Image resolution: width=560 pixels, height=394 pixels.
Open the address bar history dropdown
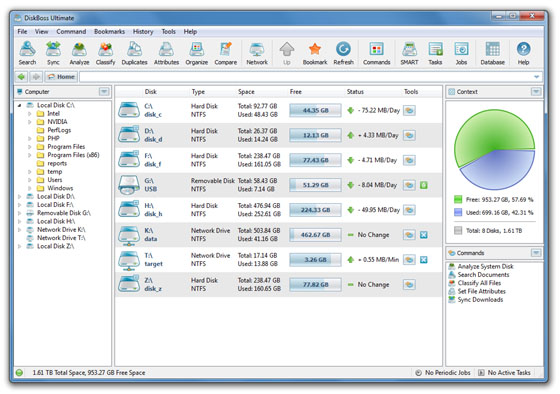pyautogui.click(x=536, y=77)
